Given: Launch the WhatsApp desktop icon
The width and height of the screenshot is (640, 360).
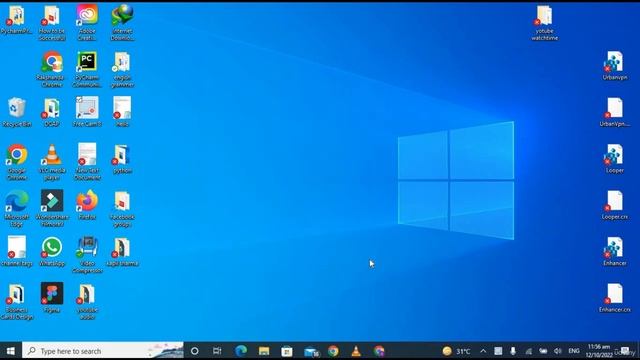Looking at the screenshot, I should click(x=52, y=251).
